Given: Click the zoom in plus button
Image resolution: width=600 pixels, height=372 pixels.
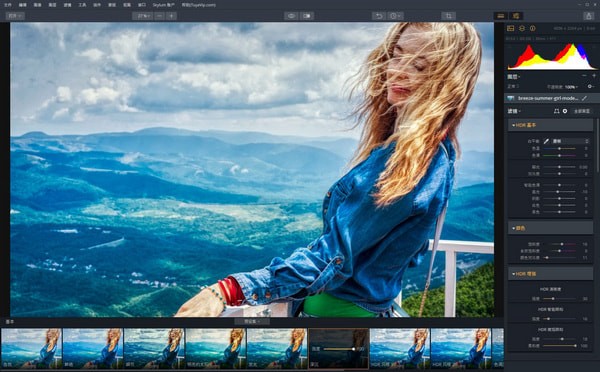Looking at the screenshot, I should click(171, 16).
